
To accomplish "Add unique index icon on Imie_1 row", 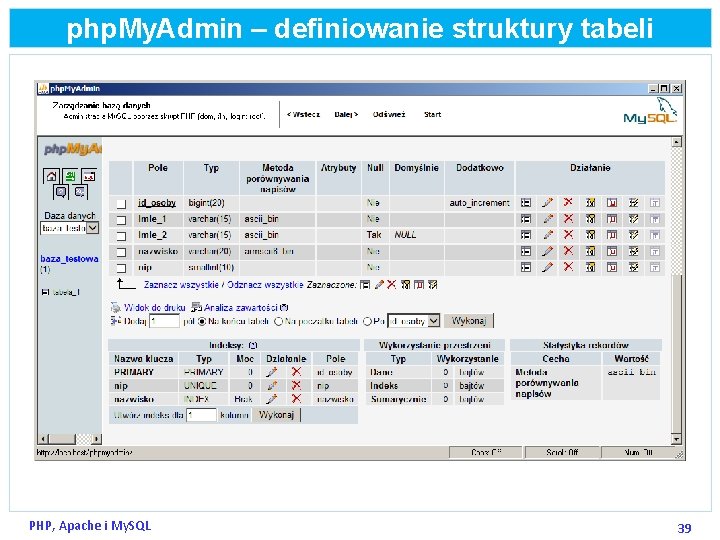I will click(x=612, y=219).
